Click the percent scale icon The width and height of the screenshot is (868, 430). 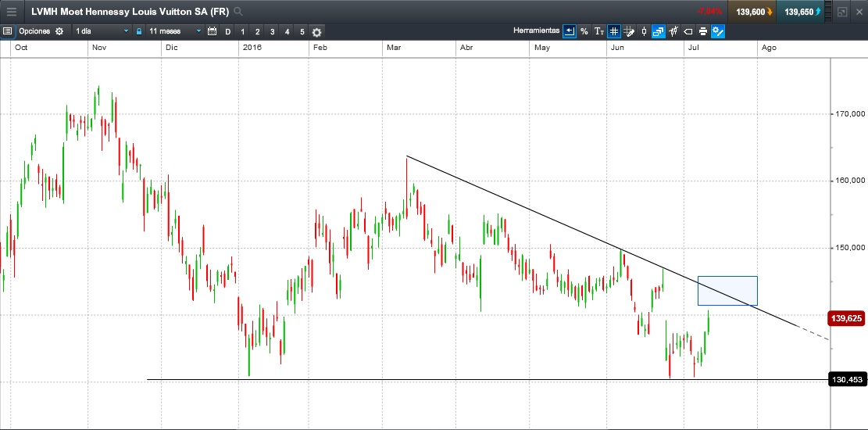point(584,32)
